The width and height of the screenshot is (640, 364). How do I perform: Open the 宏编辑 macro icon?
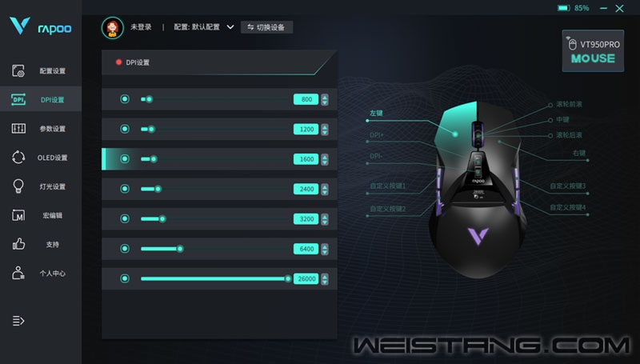[18, 215]
